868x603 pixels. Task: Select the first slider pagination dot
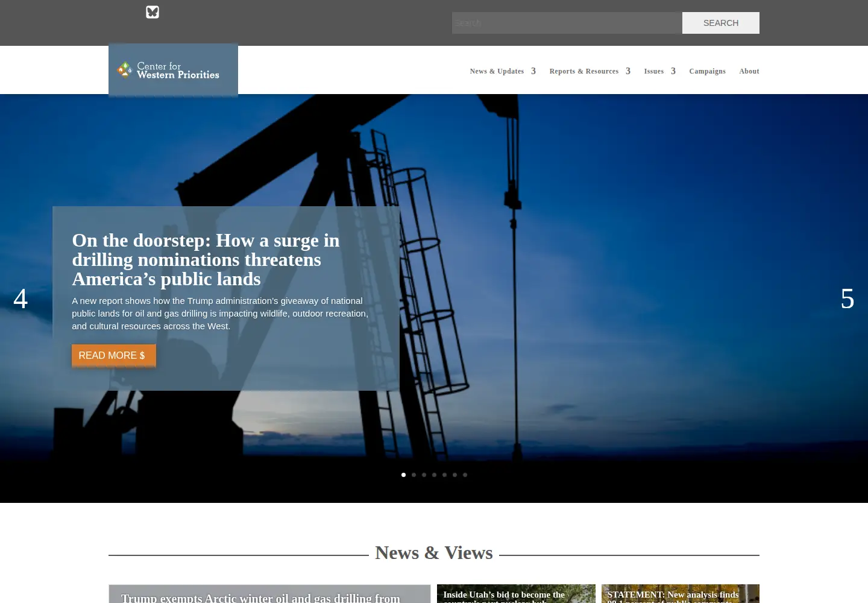[403, 475]
